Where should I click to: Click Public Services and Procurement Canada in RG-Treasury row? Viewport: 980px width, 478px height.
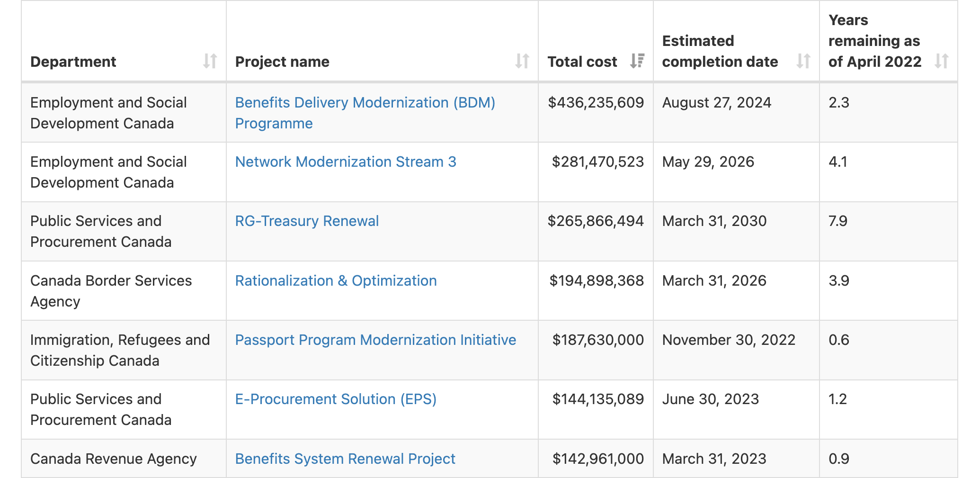tap(124, 232)
